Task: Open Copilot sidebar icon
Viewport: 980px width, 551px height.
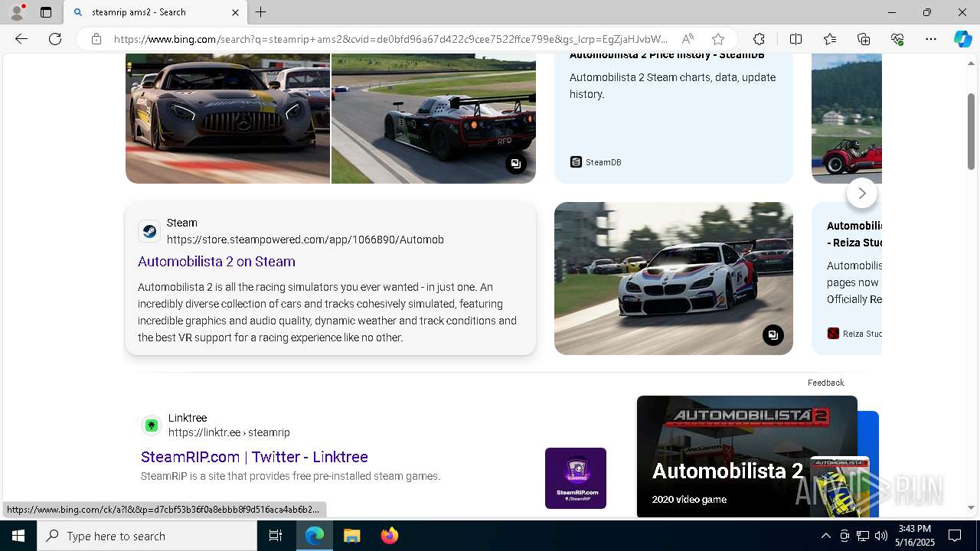Action: point(962,39)
